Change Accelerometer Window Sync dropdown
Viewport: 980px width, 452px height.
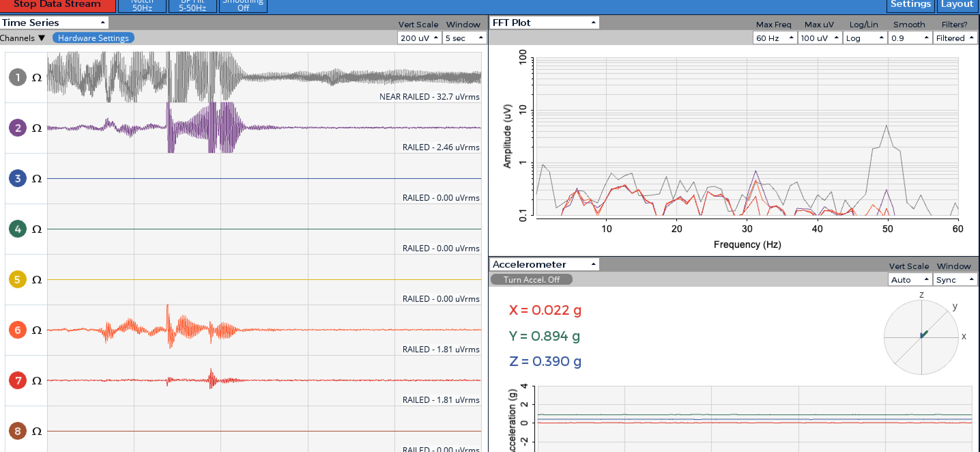pos(955,280)
